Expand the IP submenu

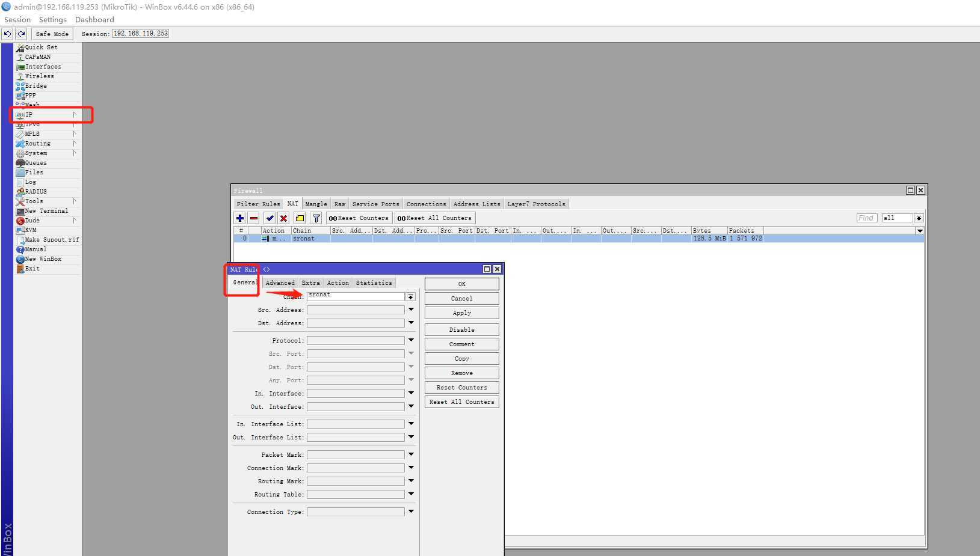[75, 115]
